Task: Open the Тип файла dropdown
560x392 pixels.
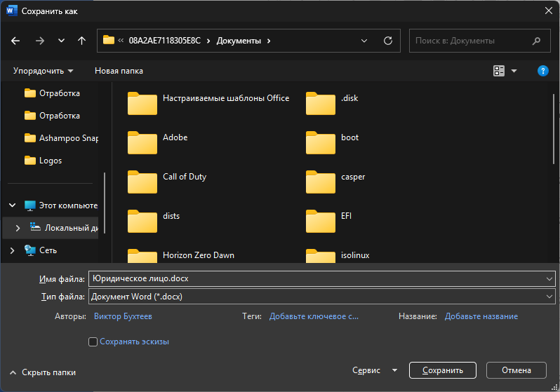Action: (322, 297)
